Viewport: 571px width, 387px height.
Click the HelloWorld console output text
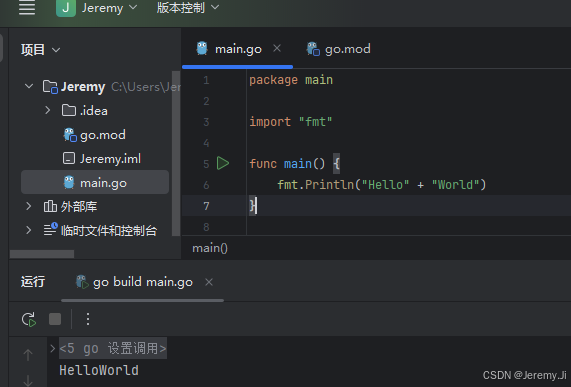tap(99, 370)
